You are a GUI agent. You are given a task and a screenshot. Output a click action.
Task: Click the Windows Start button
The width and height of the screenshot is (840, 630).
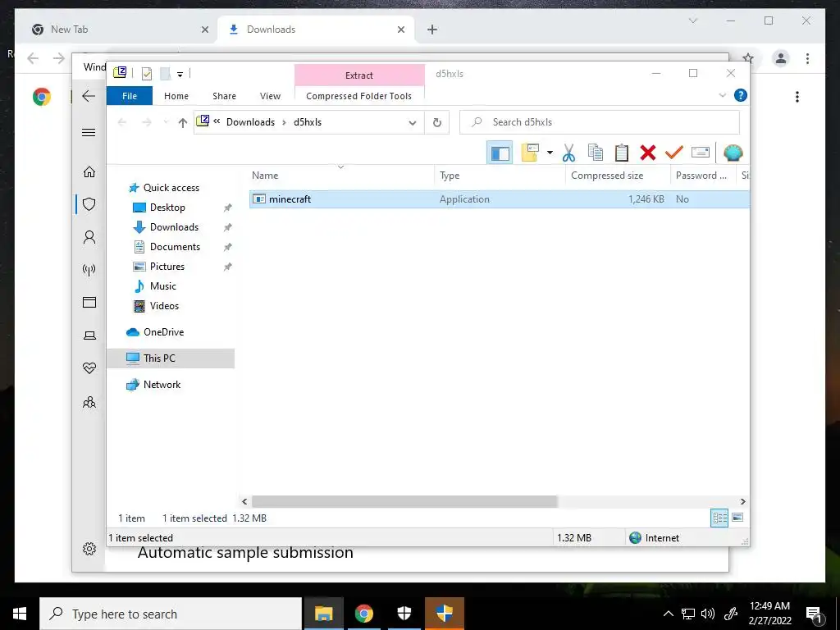point(20,614)
